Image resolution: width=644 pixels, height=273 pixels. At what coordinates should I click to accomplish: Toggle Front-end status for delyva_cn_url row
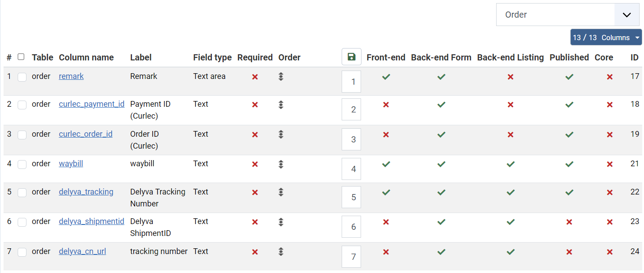(386, 252)
